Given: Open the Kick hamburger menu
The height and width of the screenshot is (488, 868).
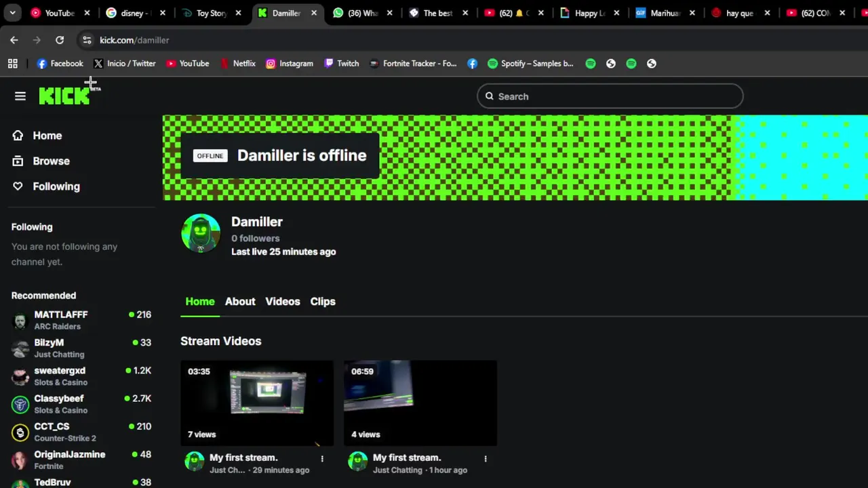Looking at the screenshot, I should click(20, 96).
